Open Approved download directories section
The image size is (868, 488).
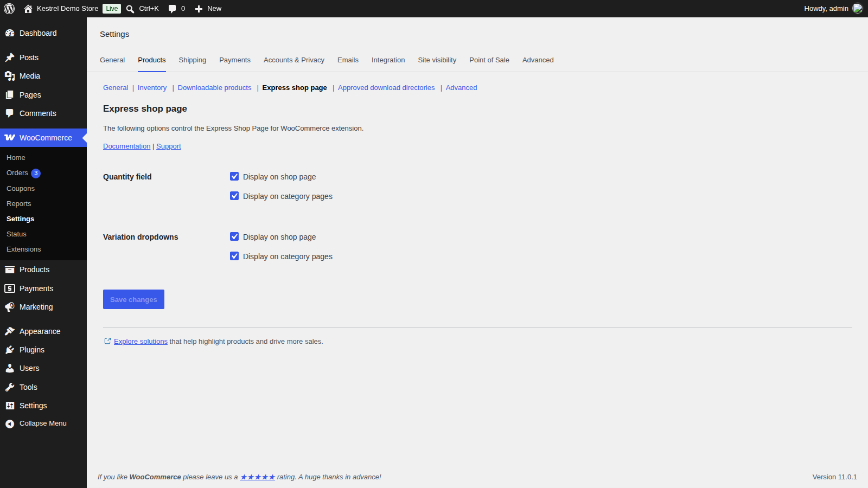coord(386,88)
